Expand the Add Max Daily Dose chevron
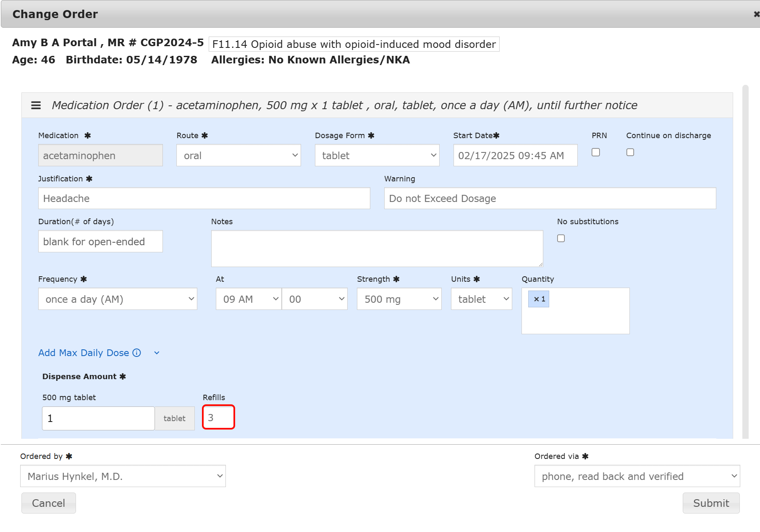Image resolution: width=760 pixels, height=532 pixels. tap(157, 353)
